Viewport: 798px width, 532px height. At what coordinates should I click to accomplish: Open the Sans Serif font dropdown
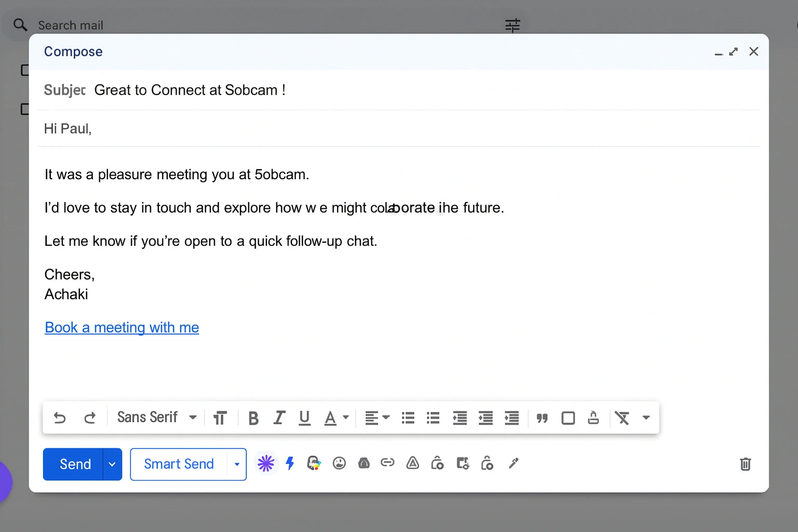tap(156, 418)
